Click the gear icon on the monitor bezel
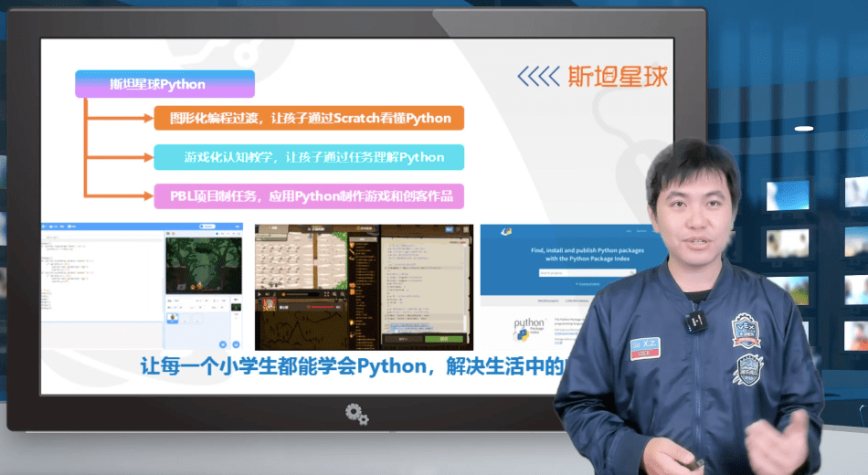This screenshot has width=868, height=475. click(356, 414)
